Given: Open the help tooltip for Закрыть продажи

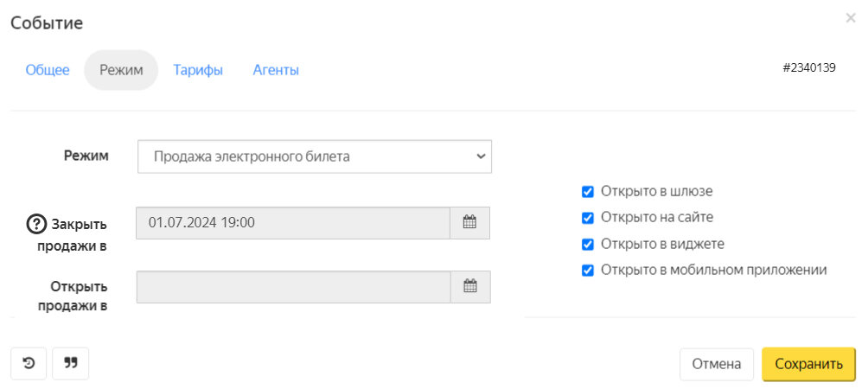Looking at the screenshot, I should (37, 223).
